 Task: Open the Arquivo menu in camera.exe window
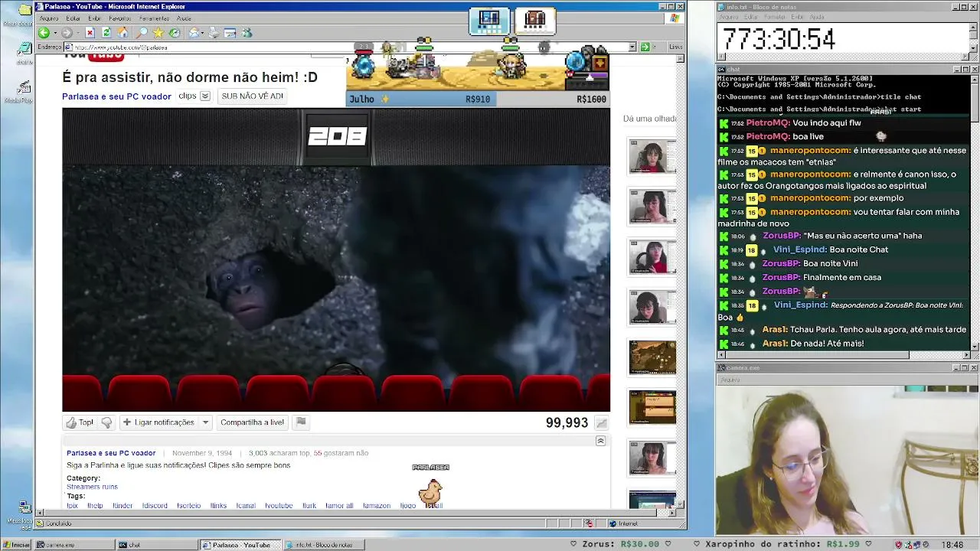tap(730, 380)
